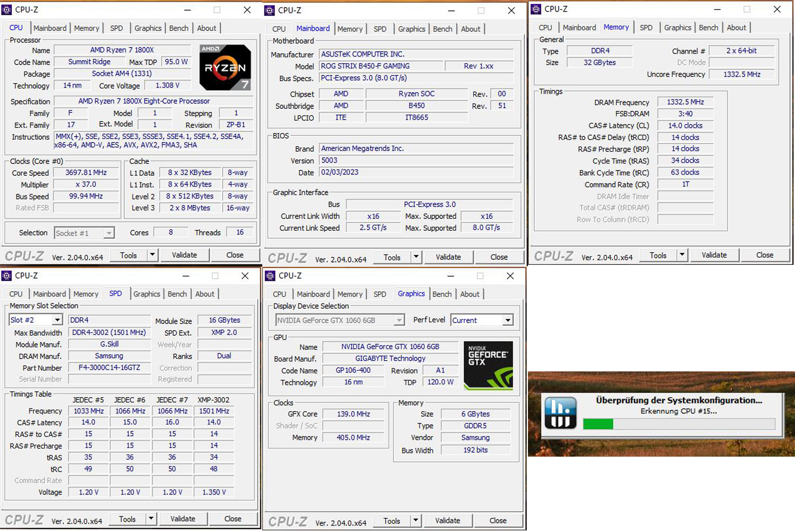Viewport: 795px width, 532px height.
Task: Click CPU-Z title icon of Memory window
Action: [536, 9]
